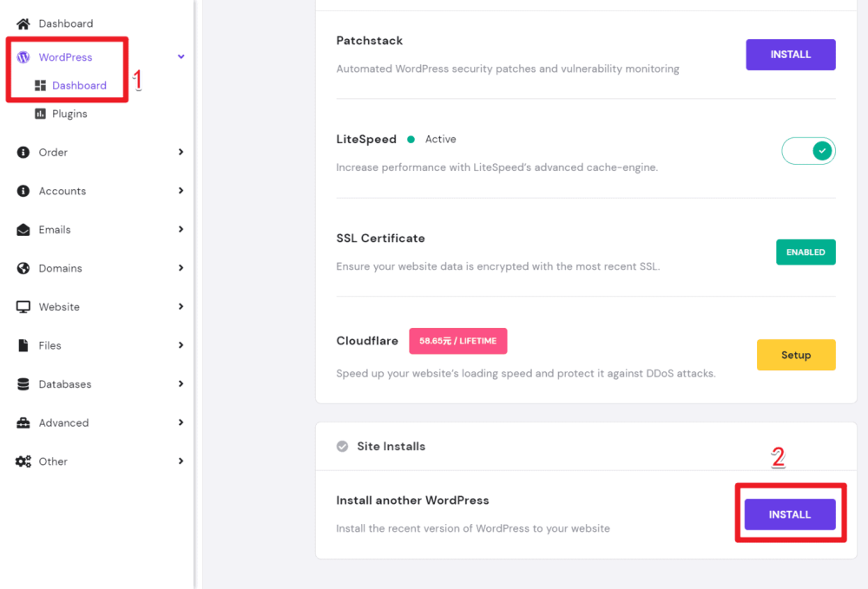Click the Emails envelope icon
This screenshot has height=589, width=868.
(23, 230)
